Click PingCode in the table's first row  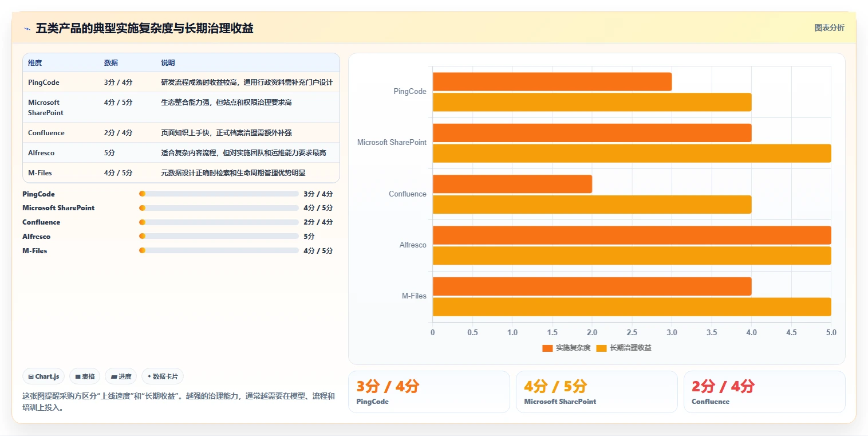[x=44, y=83]
